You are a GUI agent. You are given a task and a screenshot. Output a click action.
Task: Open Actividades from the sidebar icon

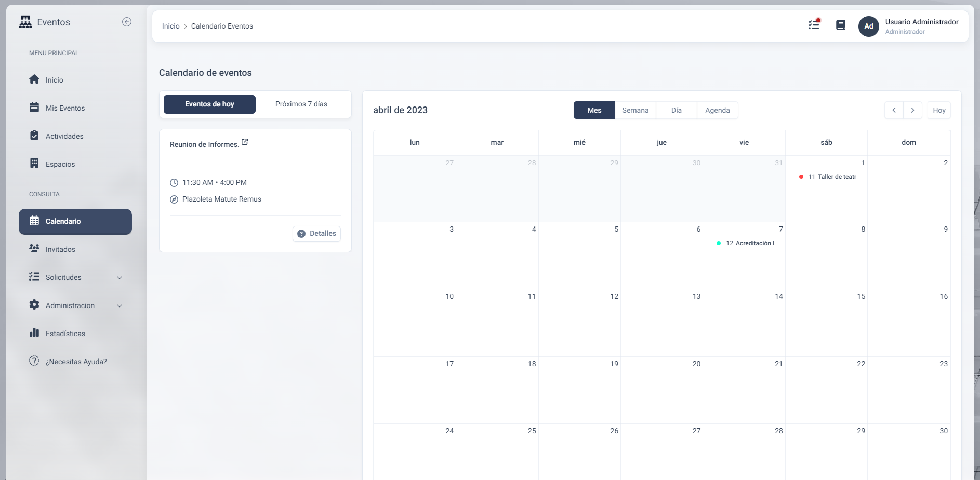(34, 136)
